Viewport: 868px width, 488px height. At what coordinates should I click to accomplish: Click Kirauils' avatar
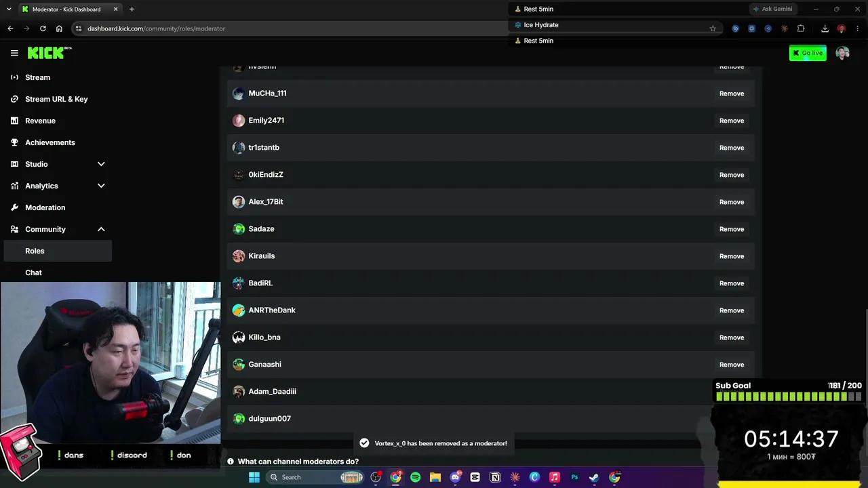point(239,256)
